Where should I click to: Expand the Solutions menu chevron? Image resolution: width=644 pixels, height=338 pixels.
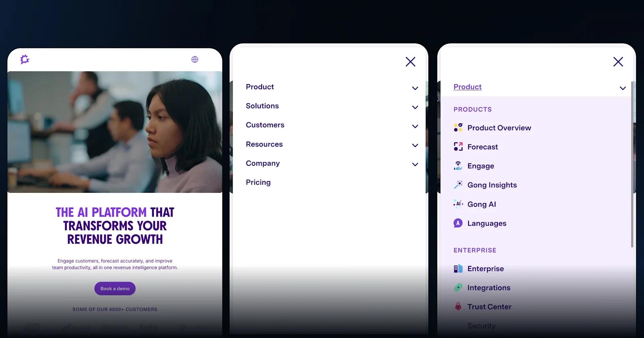click(x=415, y=107)
